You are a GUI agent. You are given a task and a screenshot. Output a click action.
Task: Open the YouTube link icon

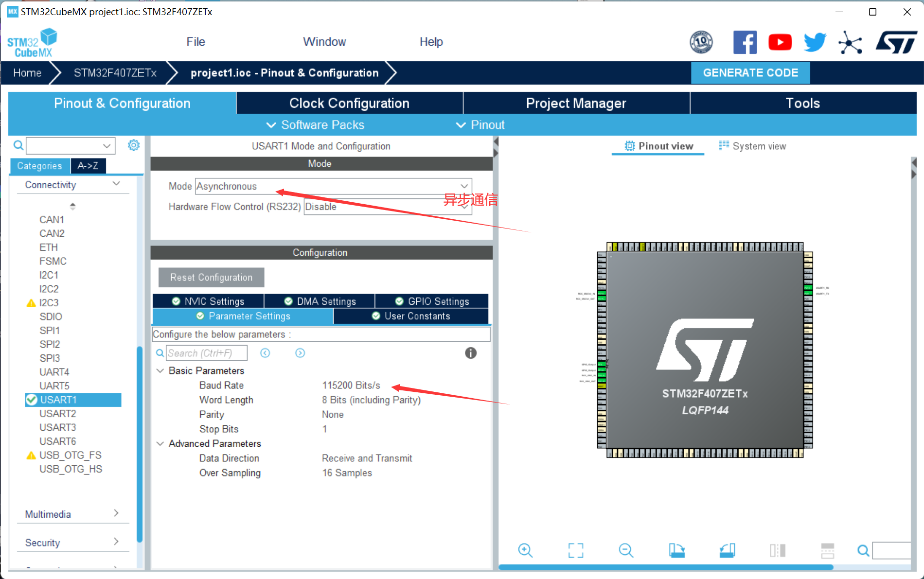(x=780, y=42)
